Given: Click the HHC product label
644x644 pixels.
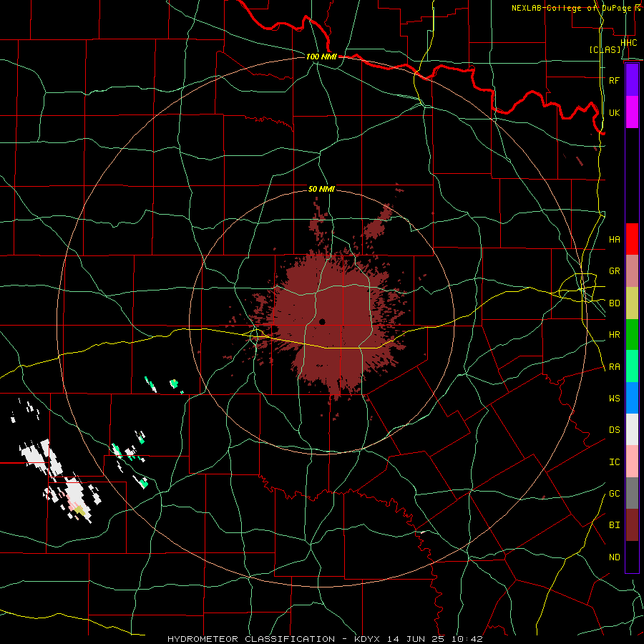Looking at the screenshot, I should [x=628, y=43].
